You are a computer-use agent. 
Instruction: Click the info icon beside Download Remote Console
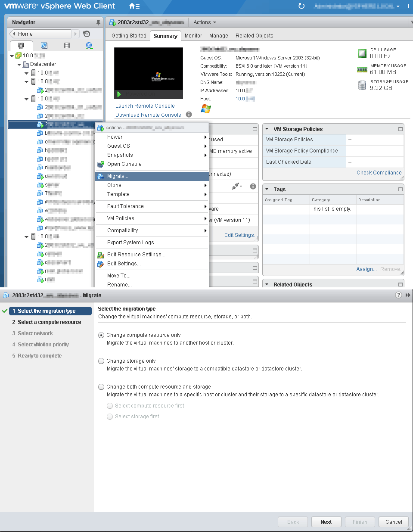pyautogui.click(x=189, y=115)
